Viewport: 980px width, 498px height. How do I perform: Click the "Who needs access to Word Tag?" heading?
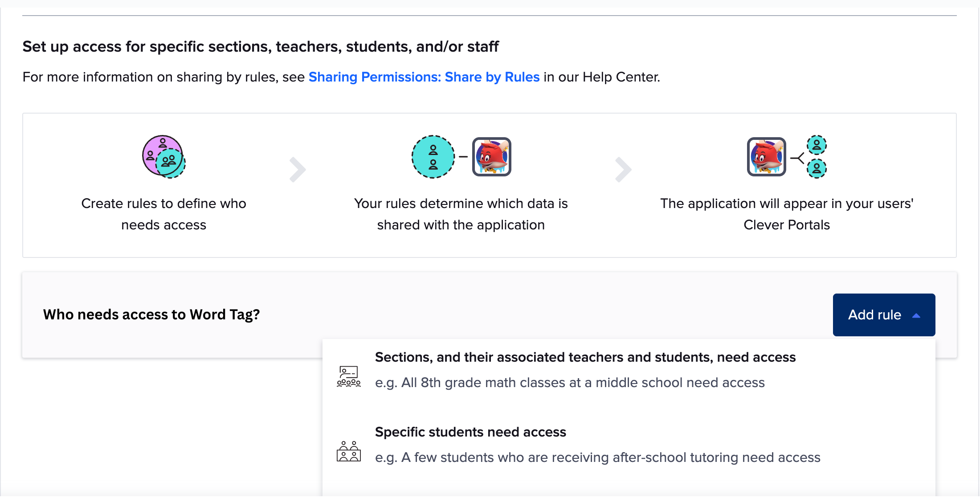(151, 314)
